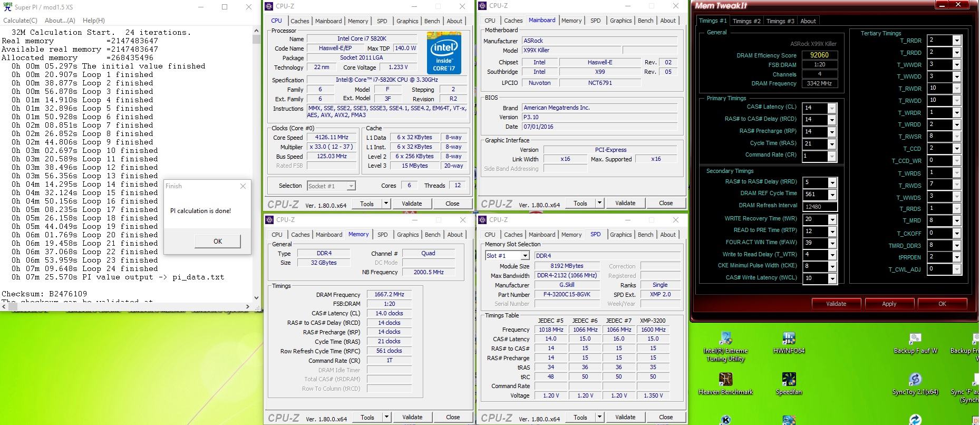Open the Speedfan desktop icon
The width and height of the screenshot is (980, 425).
[789, 383]
